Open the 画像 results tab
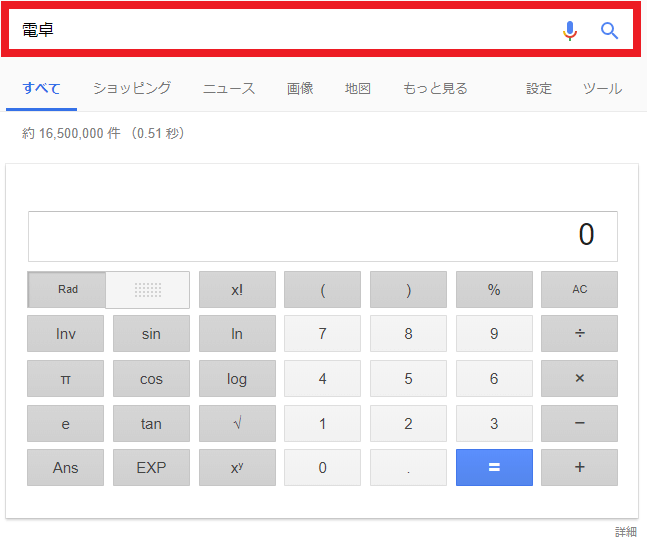Viewport: 647px width, 546px height. pyautogui.click(x=300, y=88)
